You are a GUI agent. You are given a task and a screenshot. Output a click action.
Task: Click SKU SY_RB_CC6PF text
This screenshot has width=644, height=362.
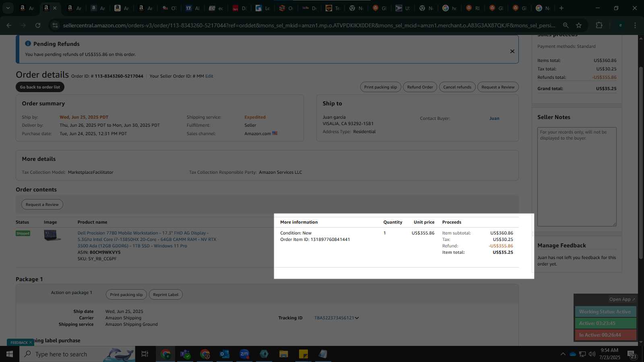[x=97, y=259]
